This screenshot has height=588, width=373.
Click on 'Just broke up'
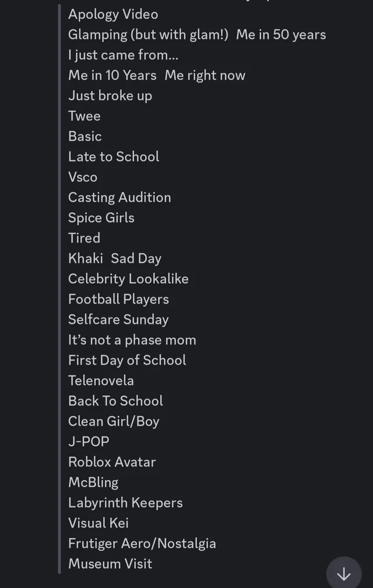click(110, 96)
